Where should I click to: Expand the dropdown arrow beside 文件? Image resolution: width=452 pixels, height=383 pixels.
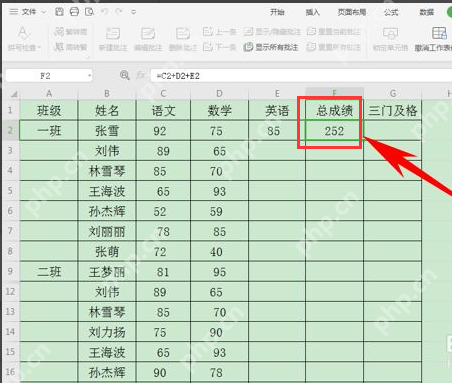(x=44, y=12)
